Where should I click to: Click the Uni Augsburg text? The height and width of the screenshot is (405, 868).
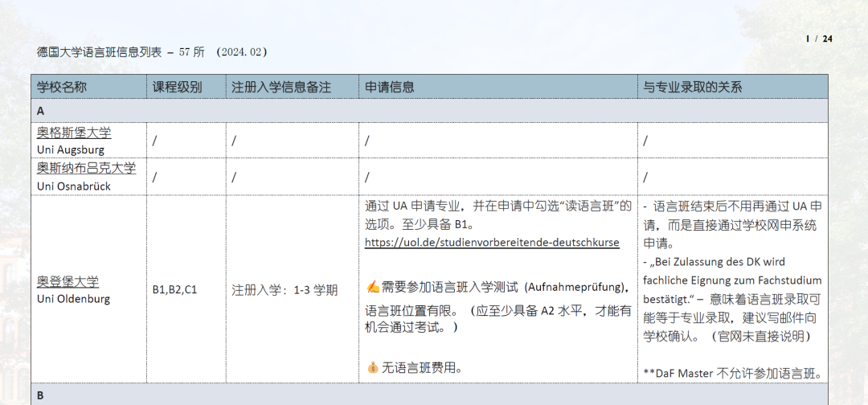click(x=71, y=149)
